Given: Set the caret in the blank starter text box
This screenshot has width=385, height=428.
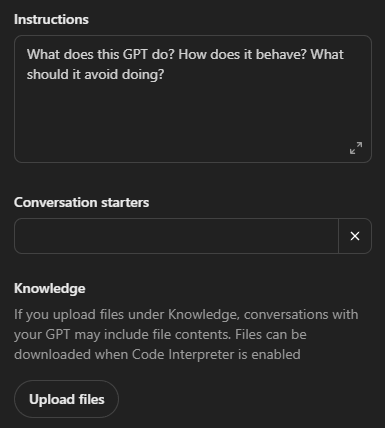Looking at the screenshot, I should tap(176, 236).
